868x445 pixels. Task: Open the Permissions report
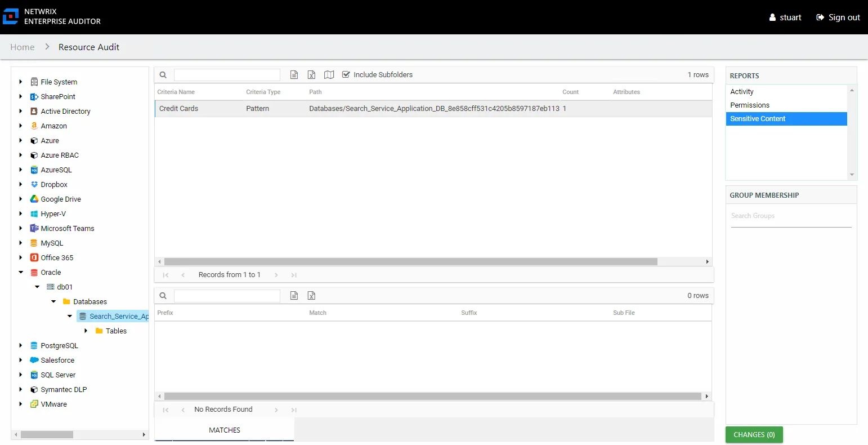pyautogui.click(x=786, y=105)
